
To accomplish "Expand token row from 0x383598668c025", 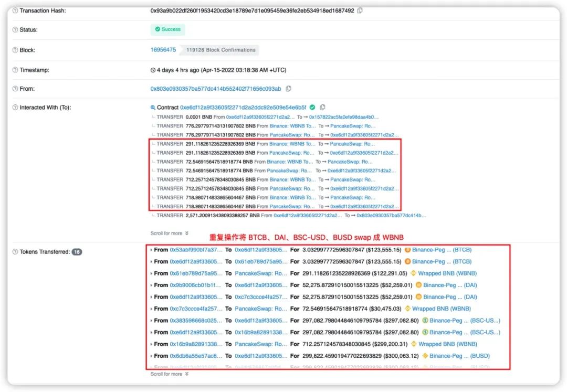I will 151,321.
